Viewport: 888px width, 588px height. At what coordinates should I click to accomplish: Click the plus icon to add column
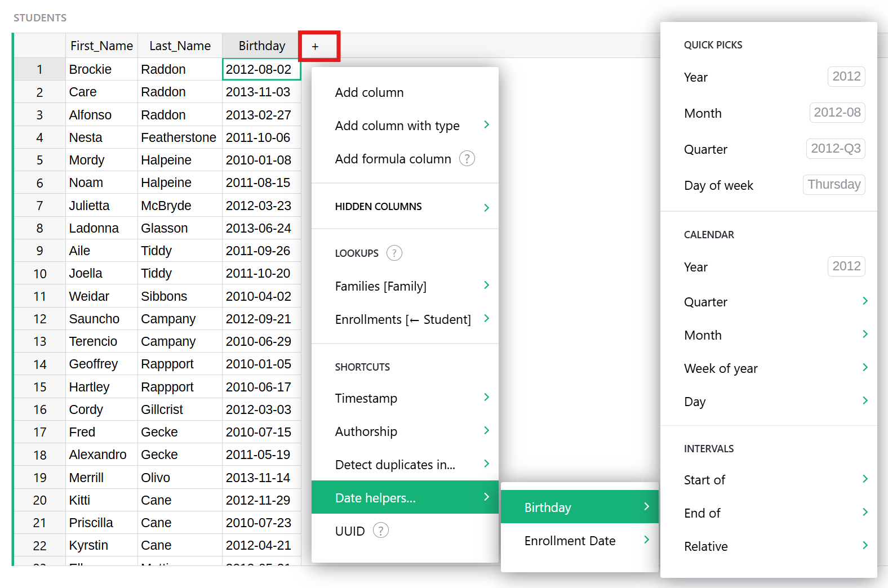coord(316,46)
